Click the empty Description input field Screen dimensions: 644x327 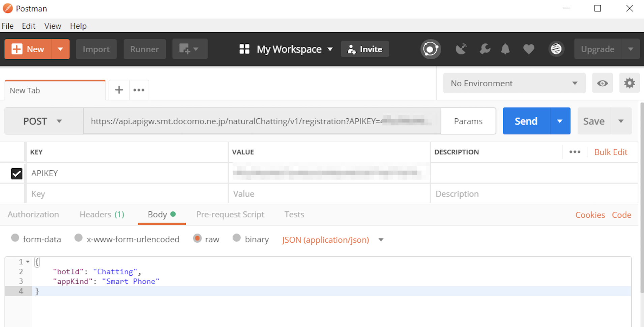tap(534, 194)
